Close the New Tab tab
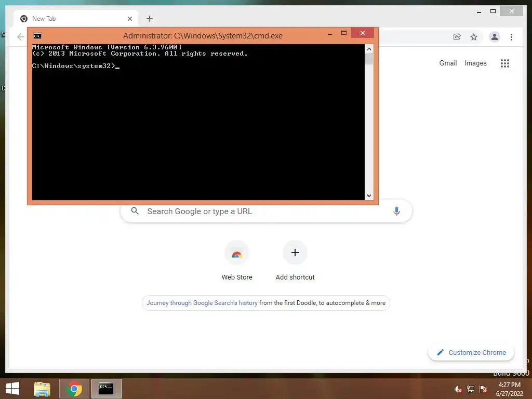Screen dimensions: 532x399 click(129, 19)
